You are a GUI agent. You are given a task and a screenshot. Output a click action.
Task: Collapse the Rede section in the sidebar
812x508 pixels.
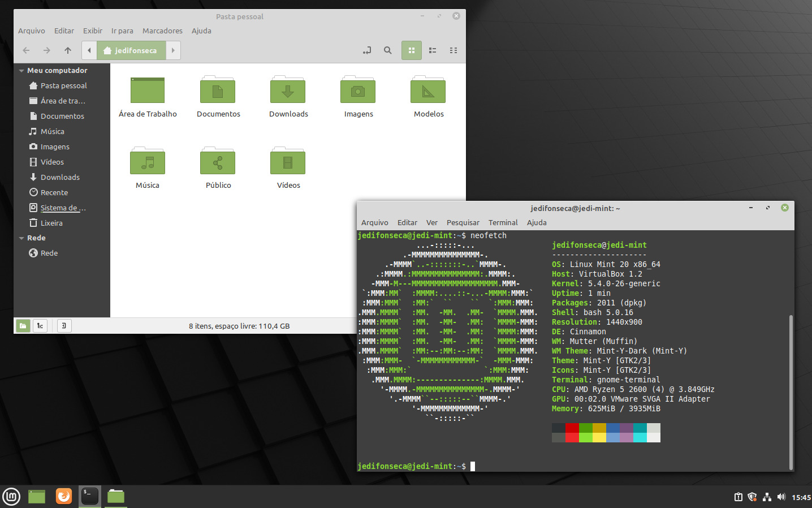click(x=21, y=238)
